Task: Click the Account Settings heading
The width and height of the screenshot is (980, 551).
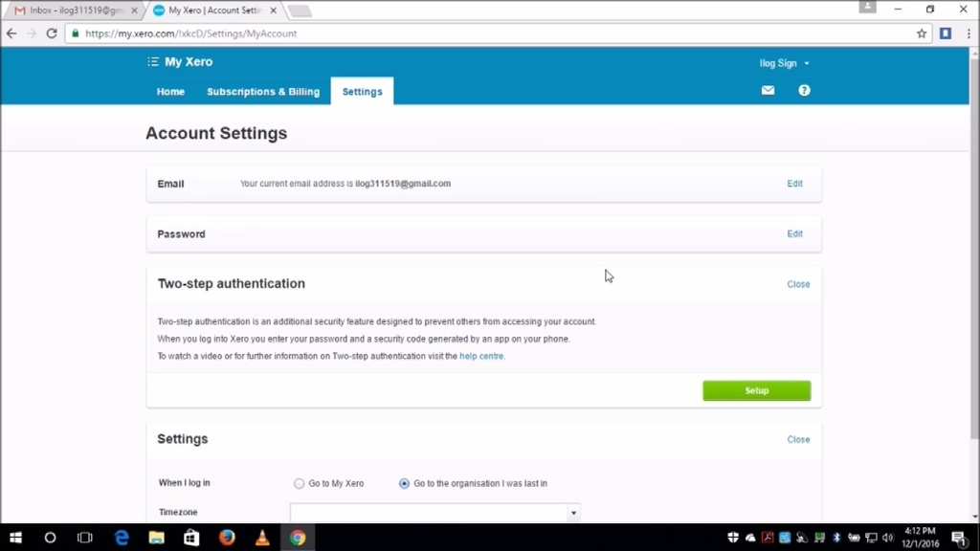Action: click(x=216, y=133)
